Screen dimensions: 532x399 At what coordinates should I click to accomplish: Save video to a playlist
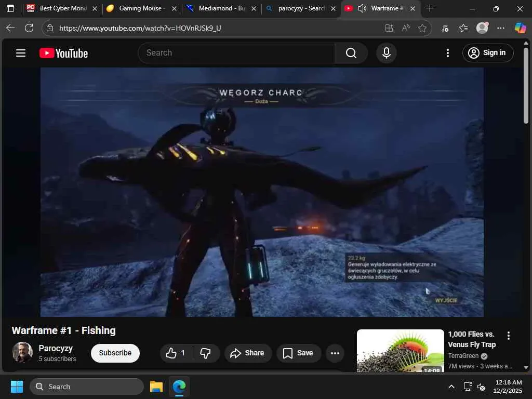(x=298, y=353)
